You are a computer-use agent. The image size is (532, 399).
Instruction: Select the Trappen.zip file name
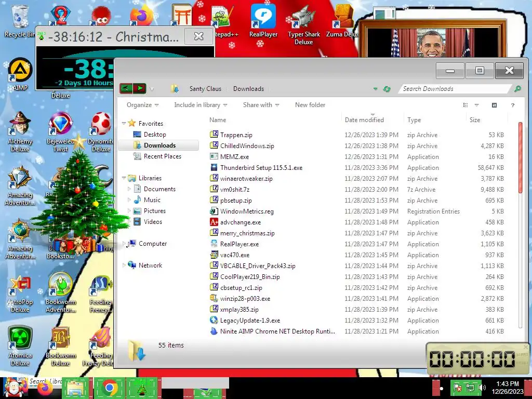[236, 135]
